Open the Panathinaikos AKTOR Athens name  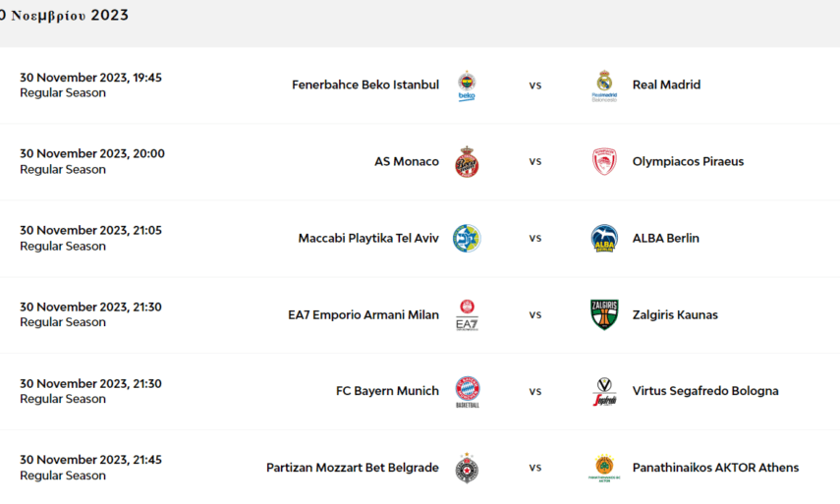click(x=715, y=469)
